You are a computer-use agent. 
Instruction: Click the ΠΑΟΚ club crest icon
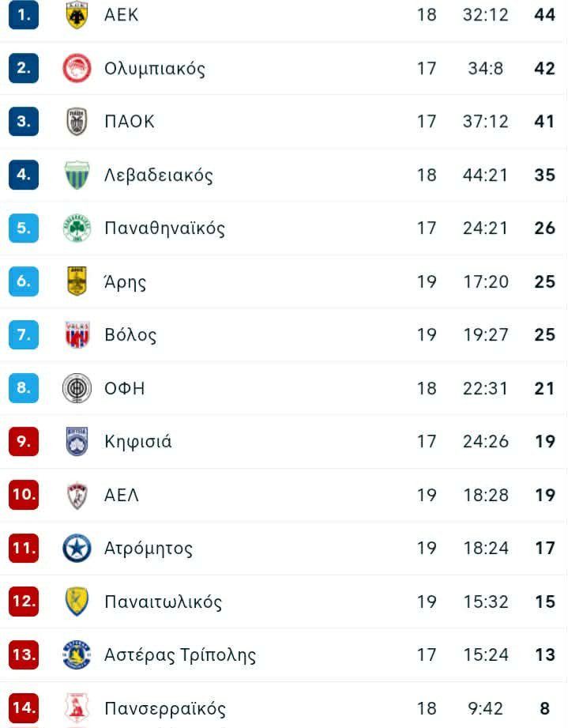(77, 122)
